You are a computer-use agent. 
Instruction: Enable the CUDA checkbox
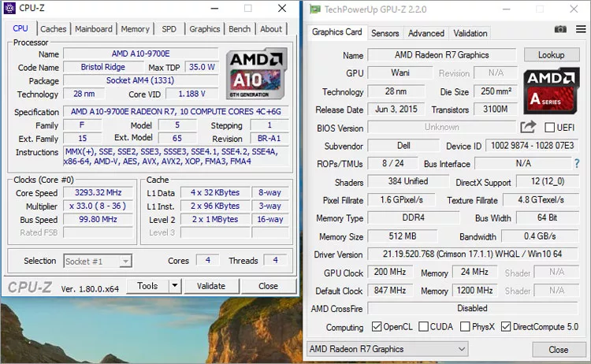424,326
